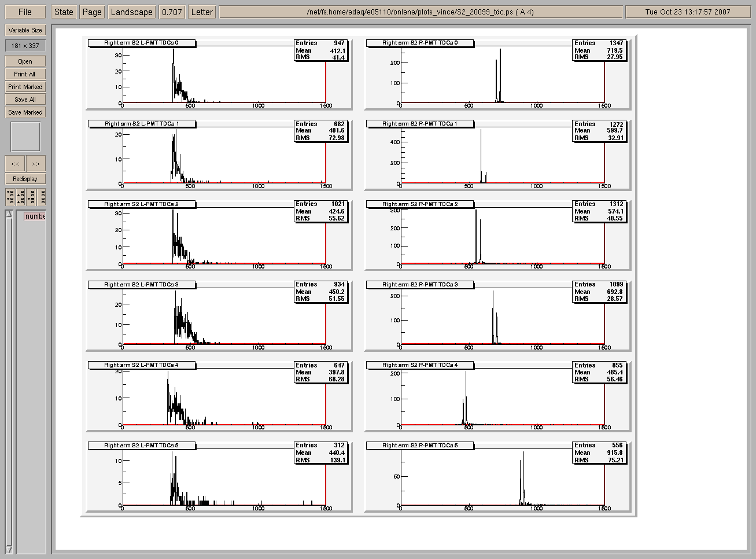Open the File menu

(x=25, y=12)
